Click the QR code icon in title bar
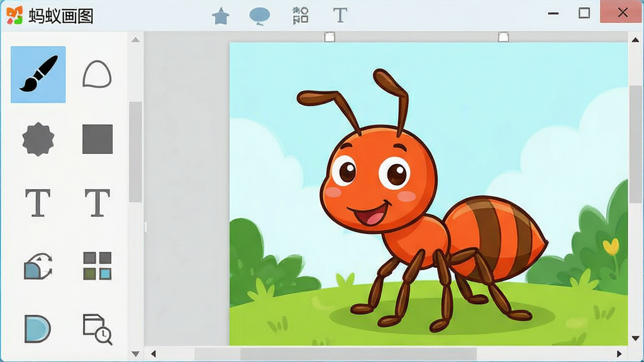The image size is (644, 362). click(300, 16)
